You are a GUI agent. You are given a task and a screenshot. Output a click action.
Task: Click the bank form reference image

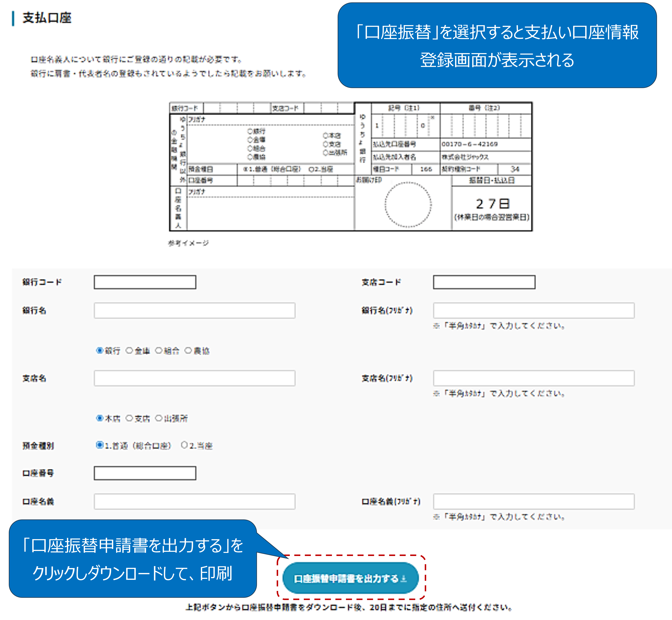click(350, 167)
